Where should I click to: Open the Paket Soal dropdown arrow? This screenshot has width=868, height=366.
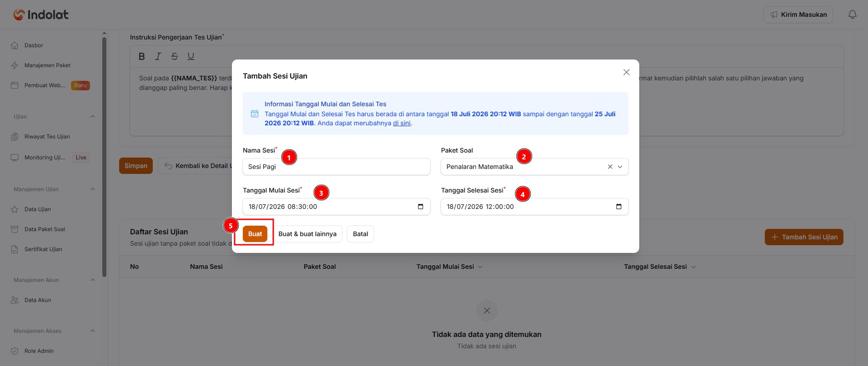pos(620,167)
